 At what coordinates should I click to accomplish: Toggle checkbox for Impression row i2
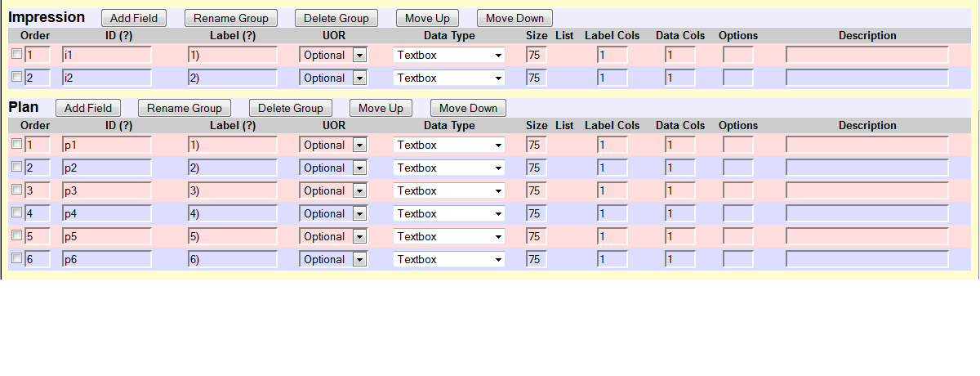(x=16, y=77)
